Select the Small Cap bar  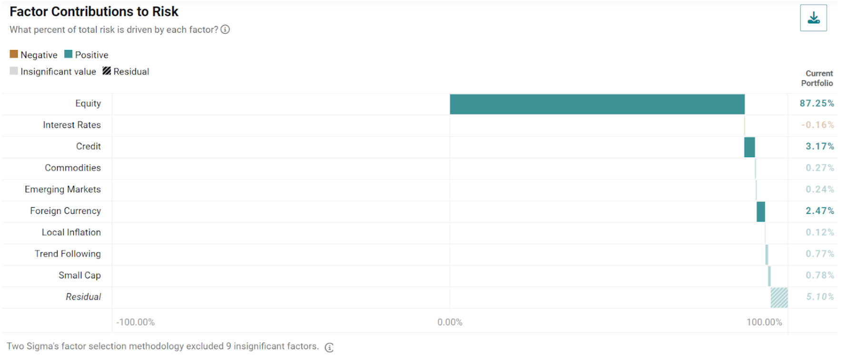[x=769, y=276]
